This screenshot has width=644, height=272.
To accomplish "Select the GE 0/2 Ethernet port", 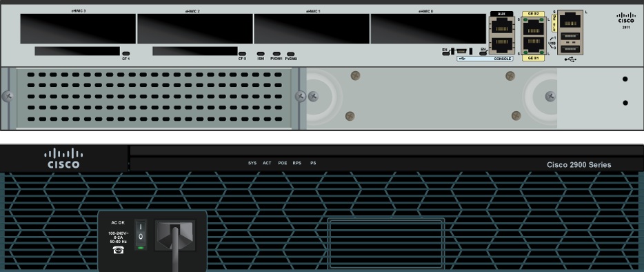I will coord(533,27).
